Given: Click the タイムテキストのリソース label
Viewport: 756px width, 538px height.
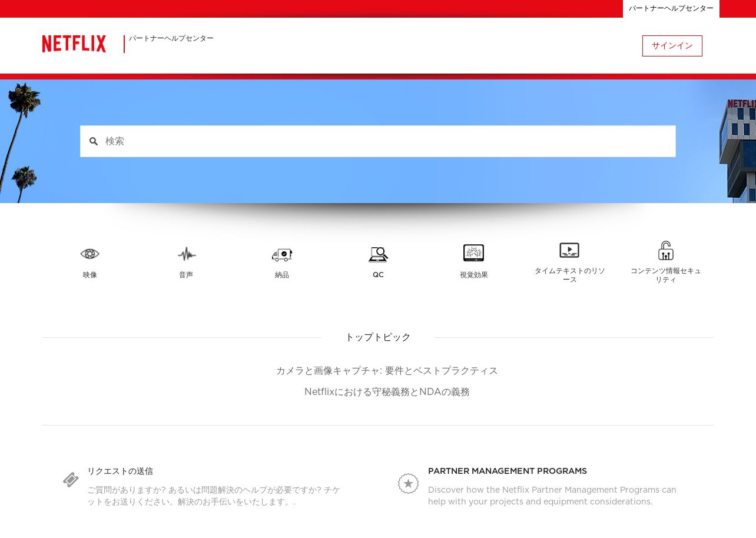Looking at the screenshot, I should 570,275.
